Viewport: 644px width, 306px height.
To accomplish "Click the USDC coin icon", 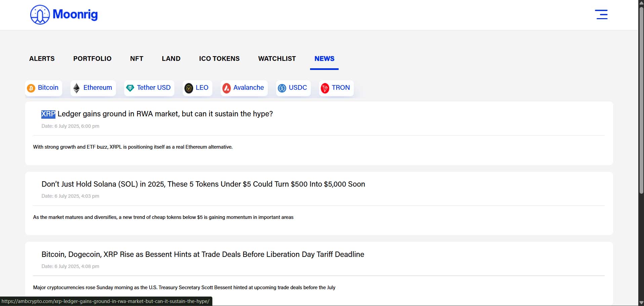I will click(282, 88).
